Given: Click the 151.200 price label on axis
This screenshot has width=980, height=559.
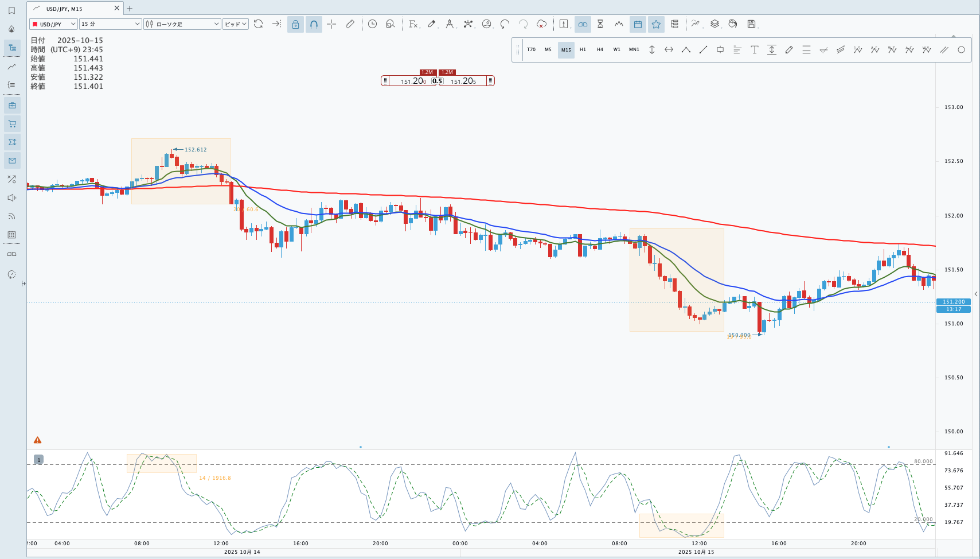Looking at the screenshot, I should 954,302.
